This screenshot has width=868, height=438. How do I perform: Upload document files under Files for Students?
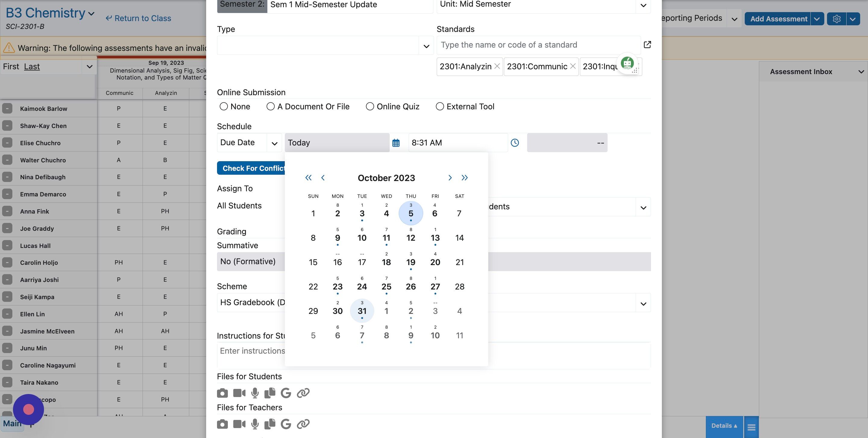[x=270, y=393]
